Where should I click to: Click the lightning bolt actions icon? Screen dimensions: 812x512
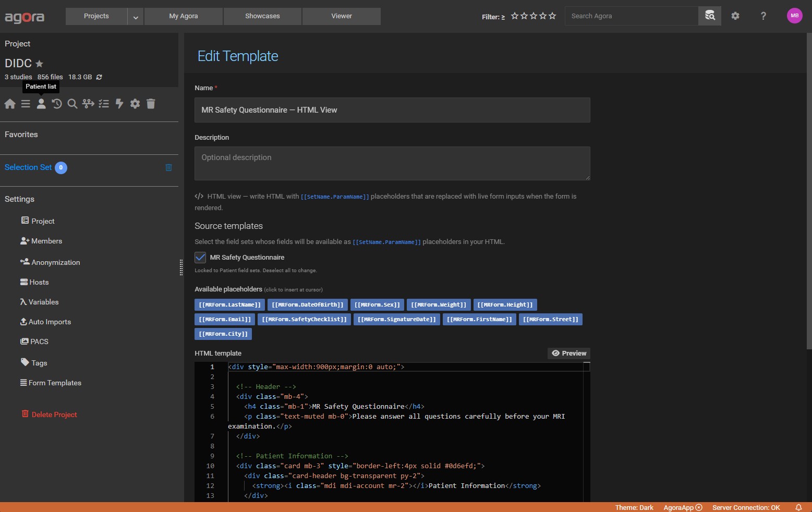coord(119,104)
